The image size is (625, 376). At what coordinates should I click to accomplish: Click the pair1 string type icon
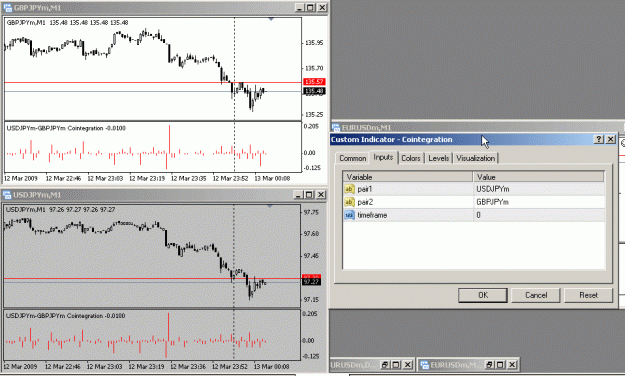(349, 189)
